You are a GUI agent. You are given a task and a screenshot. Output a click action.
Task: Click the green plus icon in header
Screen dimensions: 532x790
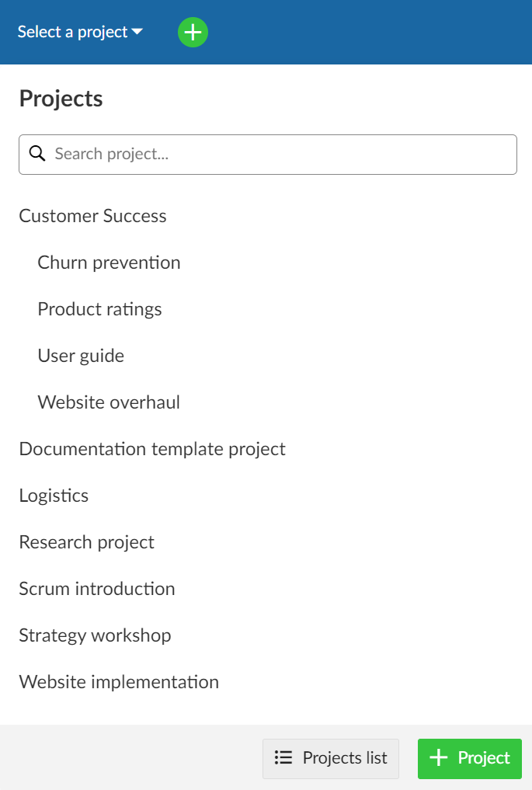193,32
